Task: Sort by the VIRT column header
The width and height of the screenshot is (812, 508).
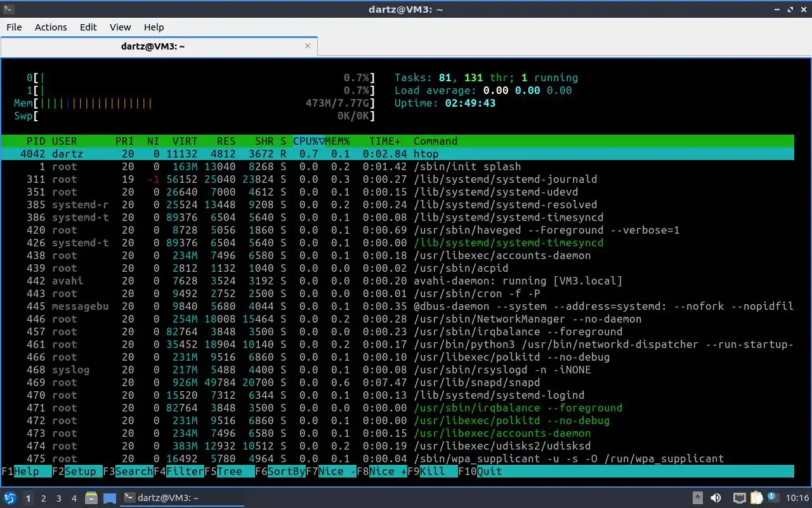Action: (185, 141)
